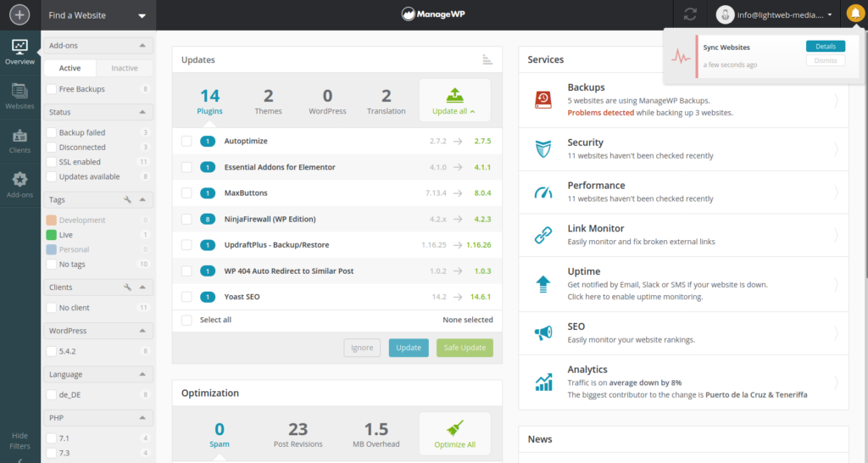Image resolution: width=868 pixels, height=463 pixels.
Task: Click the Link Monitor chain icon
Action: click(x=543, y=235)
